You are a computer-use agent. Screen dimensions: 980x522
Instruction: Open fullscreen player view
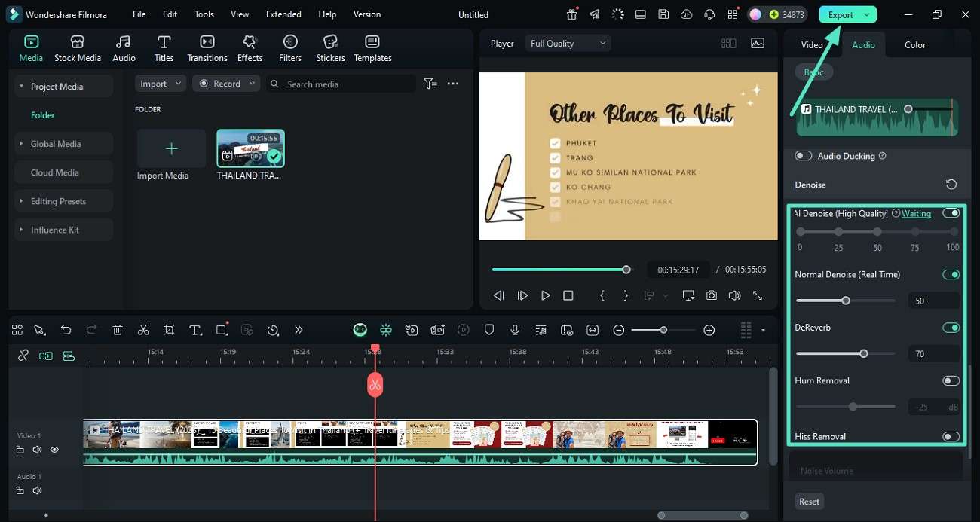pos(758,296)
